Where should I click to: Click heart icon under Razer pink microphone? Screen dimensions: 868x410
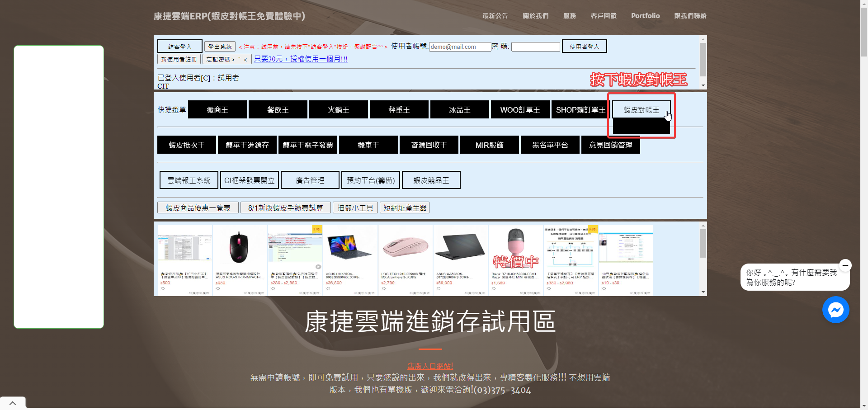494,289
